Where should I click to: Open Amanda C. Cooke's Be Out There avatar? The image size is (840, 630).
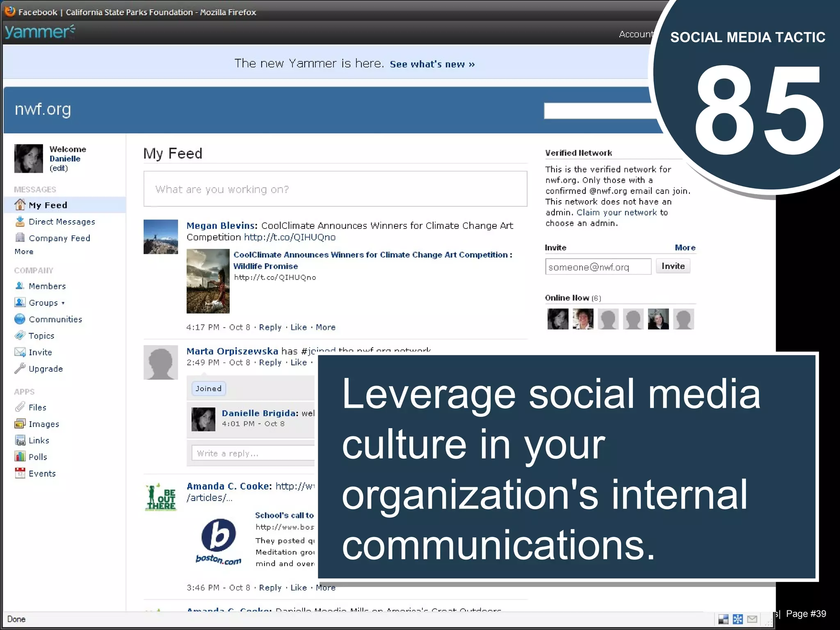pyautogui.click(x=160, y=497)
